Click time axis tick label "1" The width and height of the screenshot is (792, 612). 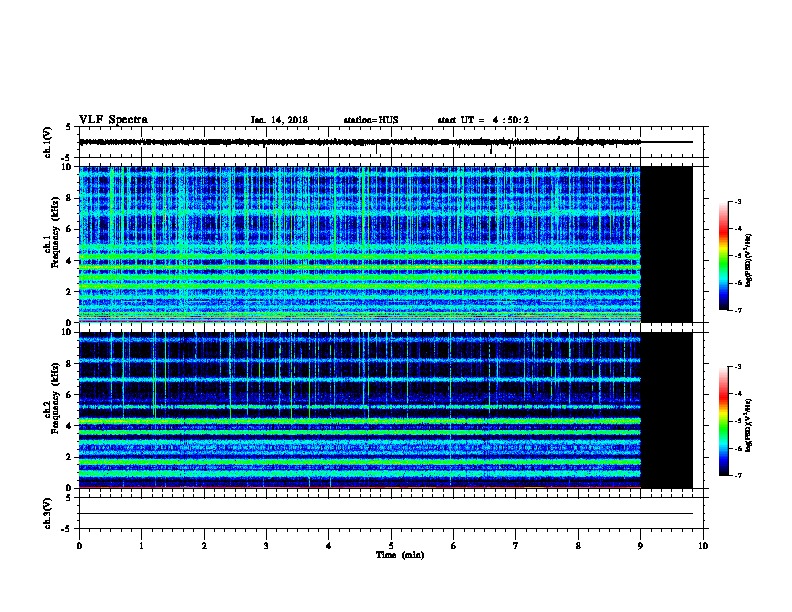click(x=141, y=545)
